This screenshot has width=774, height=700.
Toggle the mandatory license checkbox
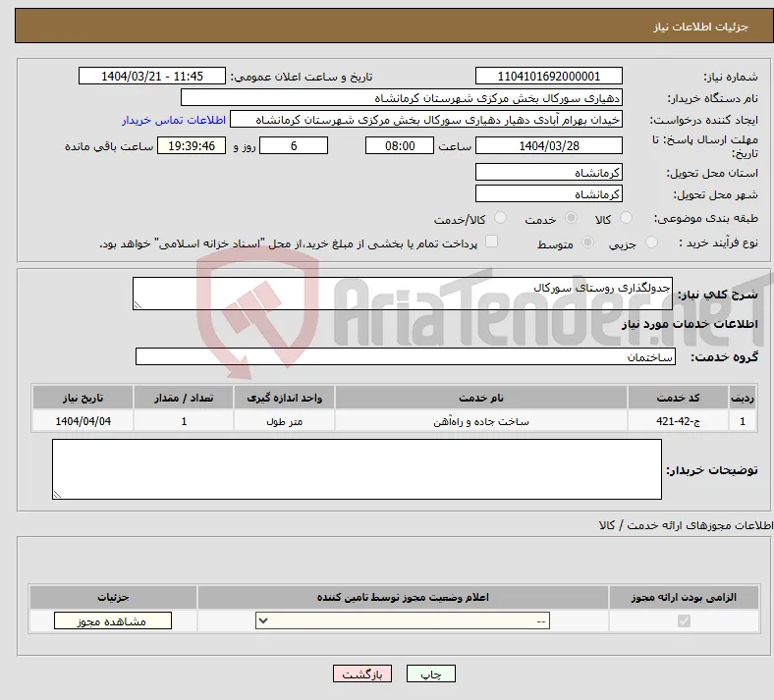[684, 620]
